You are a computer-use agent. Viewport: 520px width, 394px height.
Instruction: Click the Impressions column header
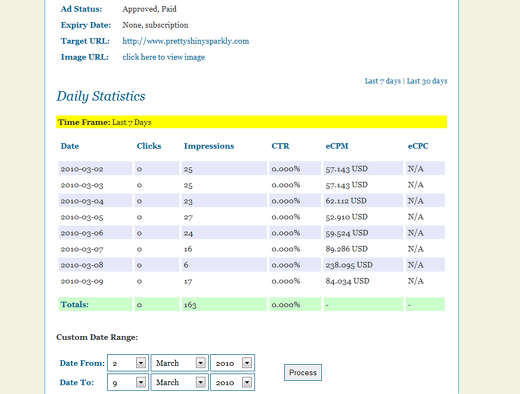209,146
